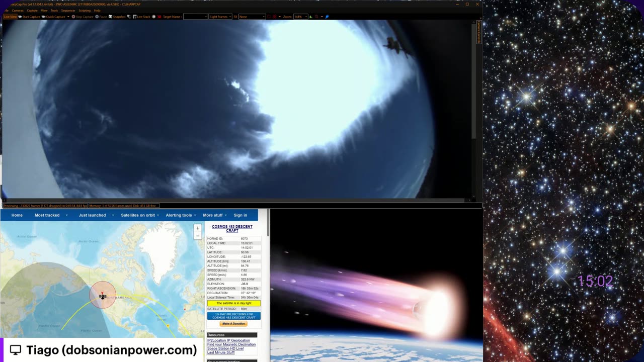Activate Live View in SharpCap toolbar
This screenshot has width=644, height=362.
point(10,17)
